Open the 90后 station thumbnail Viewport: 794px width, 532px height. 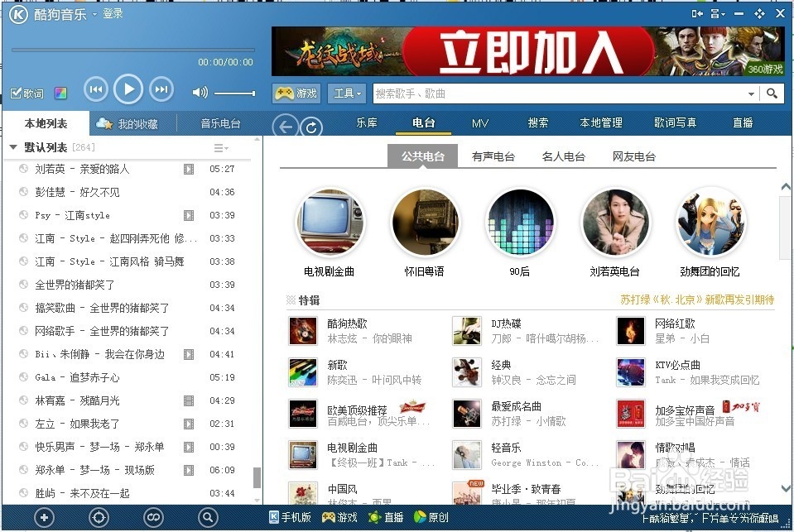click(520, 222)
